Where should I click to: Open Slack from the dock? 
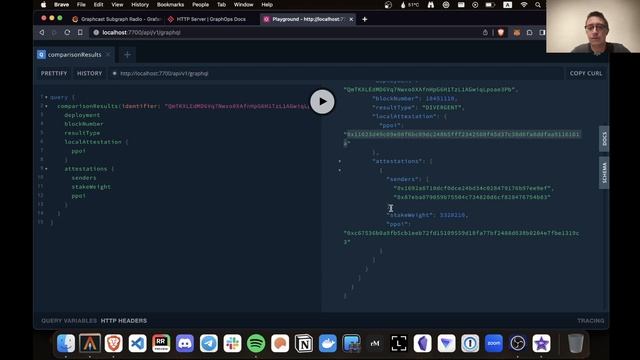232,343
